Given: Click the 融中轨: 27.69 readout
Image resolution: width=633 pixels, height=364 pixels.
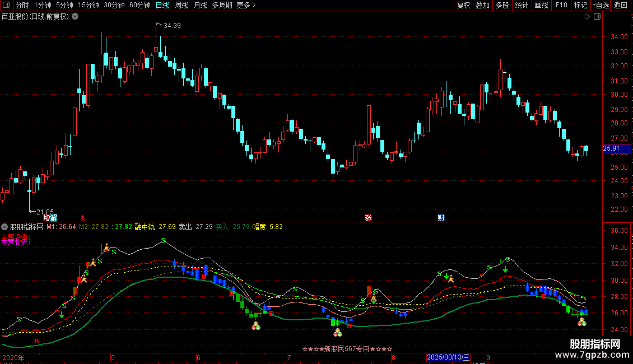Looking at the screenshot, I should pyautogui.click(x=155, y=227).
